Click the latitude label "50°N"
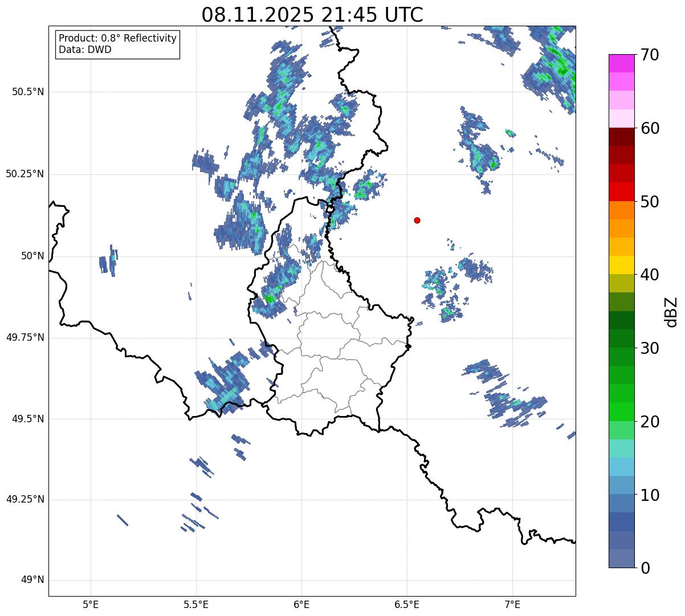This screenshot has width=685, height=616. [x=33, y=256]
